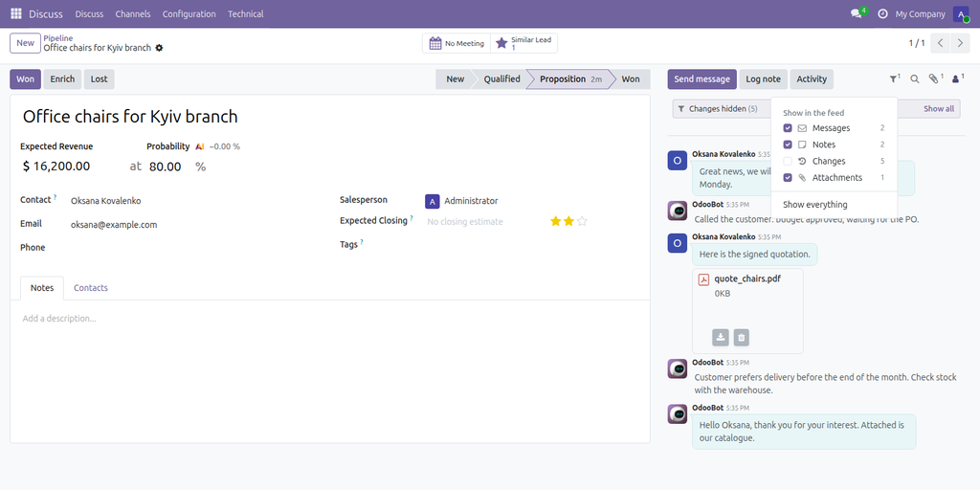Open the conversations icon with badge 4
The height and width of the screenshot is (490, 980).
click(857, 13)
